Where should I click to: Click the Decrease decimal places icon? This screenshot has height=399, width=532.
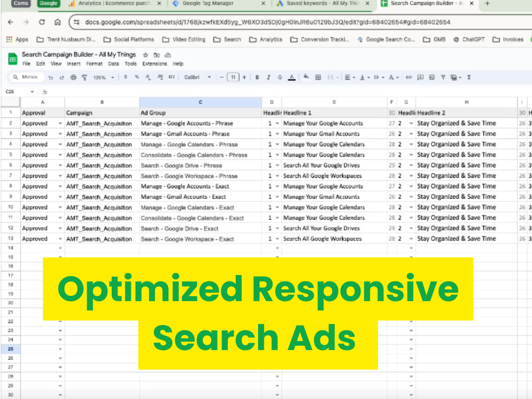[x=148, y=77]
